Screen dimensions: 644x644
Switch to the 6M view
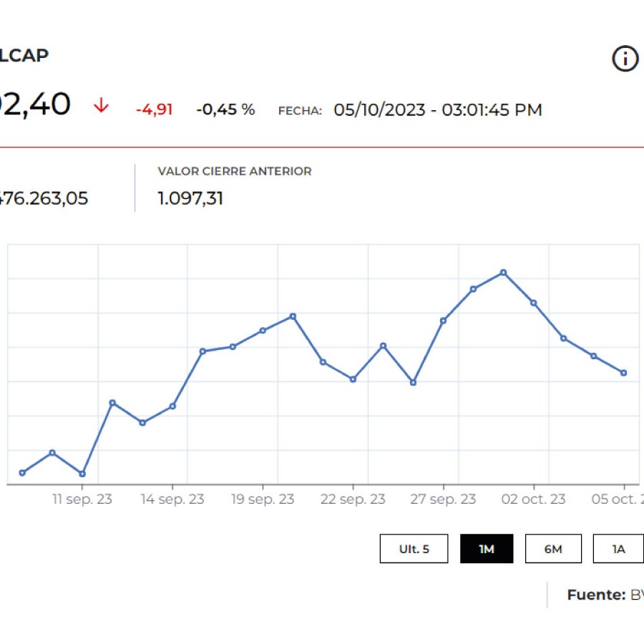click(553, 548)
